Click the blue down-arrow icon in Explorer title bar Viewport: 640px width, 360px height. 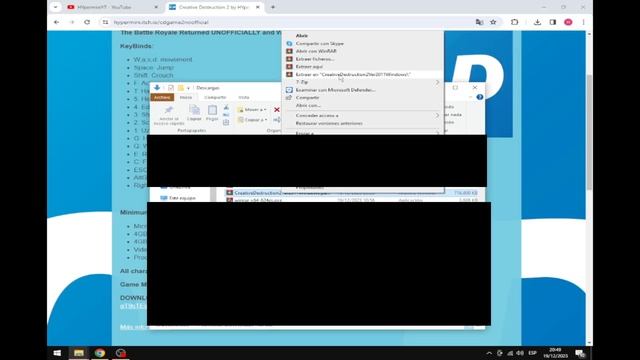(157, 87)
